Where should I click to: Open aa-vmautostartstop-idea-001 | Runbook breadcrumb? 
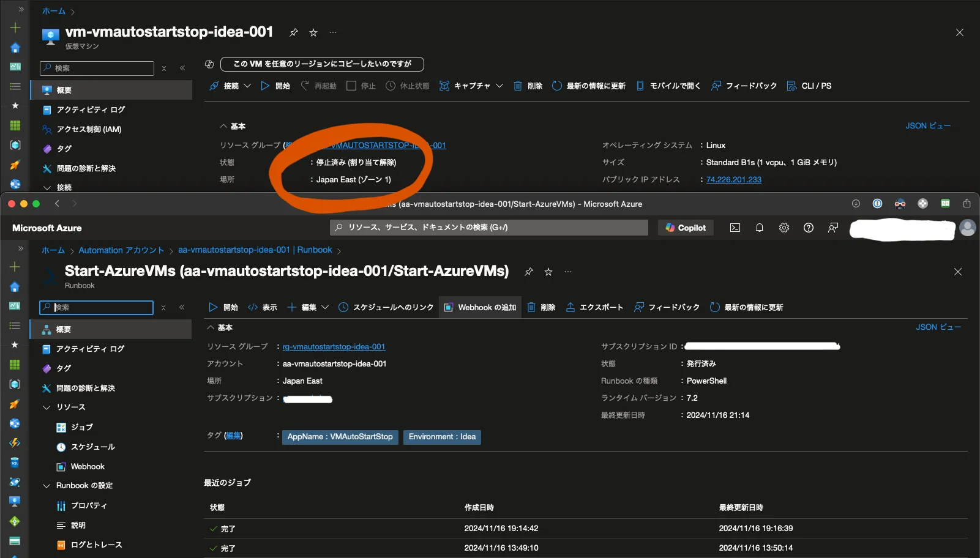click(x=255, y=250)
